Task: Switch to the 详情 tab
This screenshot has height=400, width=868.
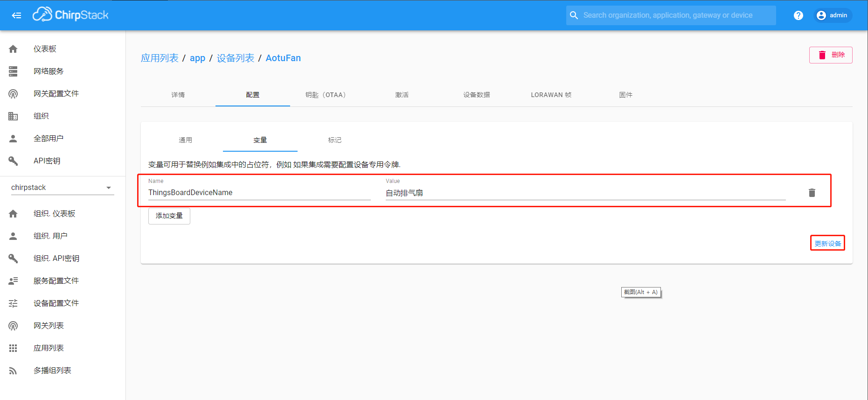Action: [x=178, y=95]
